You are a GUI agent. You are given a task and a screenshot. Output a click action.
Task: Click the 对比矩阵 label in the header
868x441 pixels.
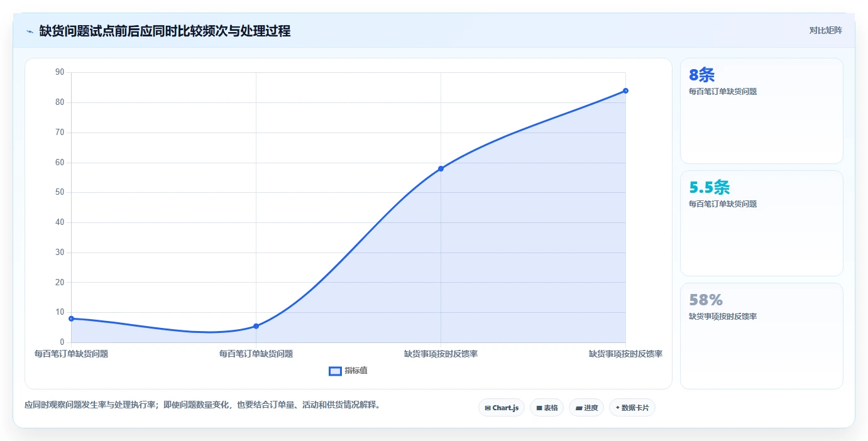coord(825,30)
